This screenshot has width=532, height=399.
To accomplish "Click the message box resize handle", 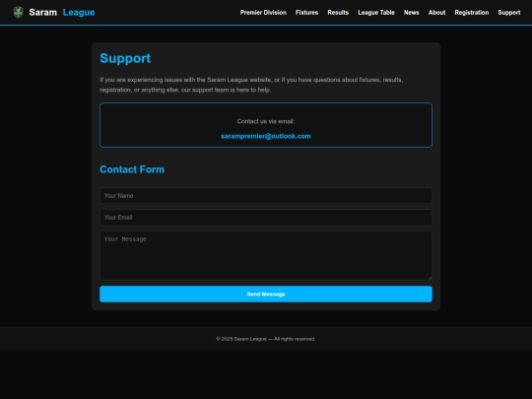I will [430, 278].
